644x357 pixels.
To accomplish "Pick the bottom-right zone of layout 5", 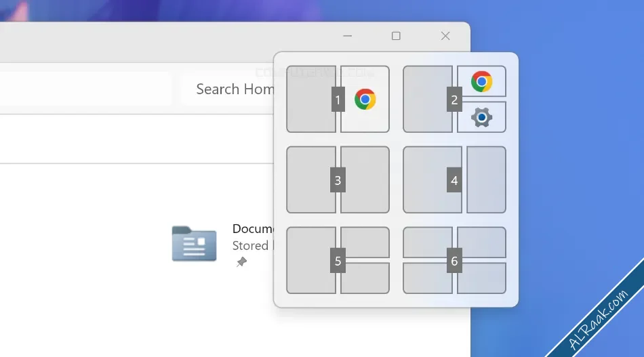I will (x=365, y=278).
